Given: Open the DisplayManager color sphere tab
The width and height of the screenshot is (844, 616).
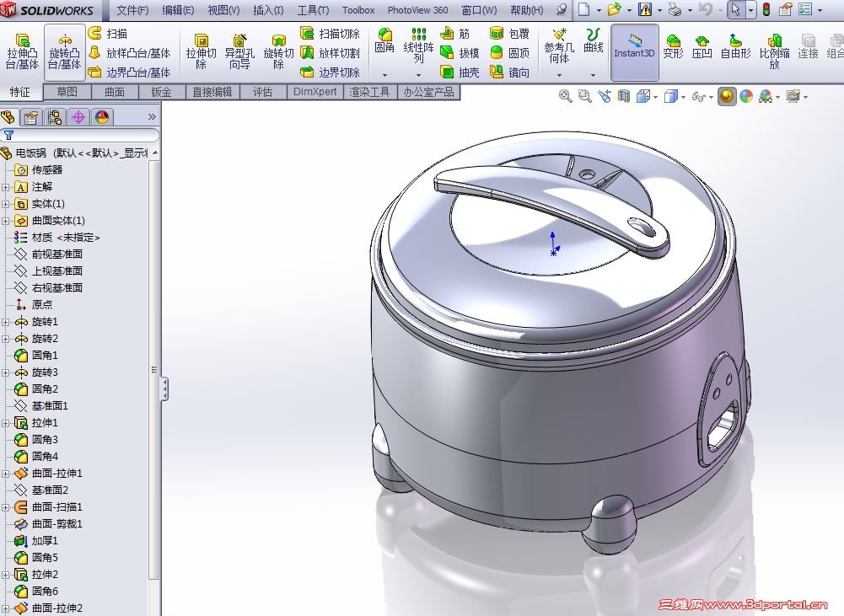Looking at the screenshot, I should click(x=102, y=117).
